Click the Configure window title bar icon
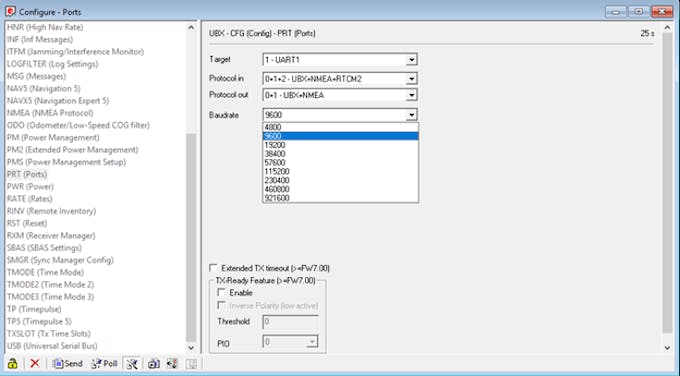The image size is (680, 376). [x=10, y=11]
